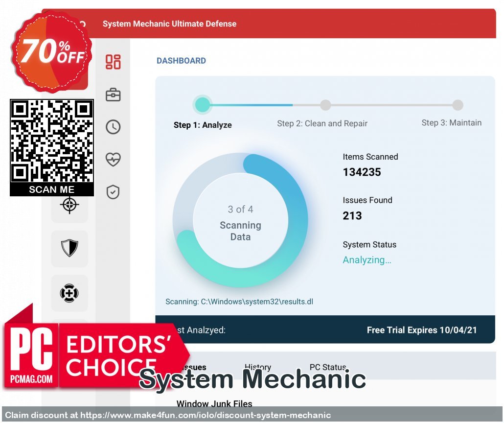504x423 pixels.
Task: Select the Step 2 Clean and Repair marker
Action: click(x=325, y=105)
